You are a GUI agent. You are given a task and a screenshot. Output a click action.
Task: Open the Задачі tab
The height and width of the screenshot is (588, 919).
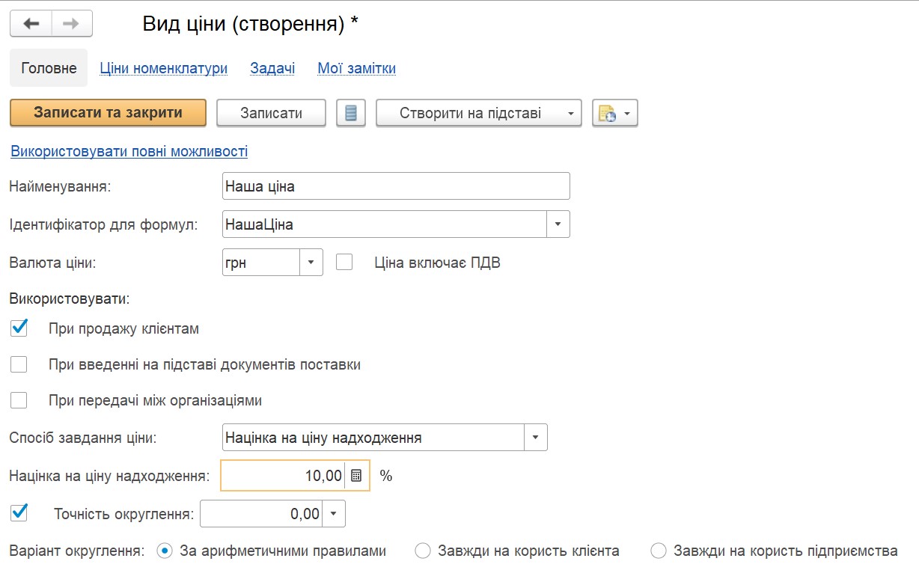pyautogui.click(x=272, y=68)
